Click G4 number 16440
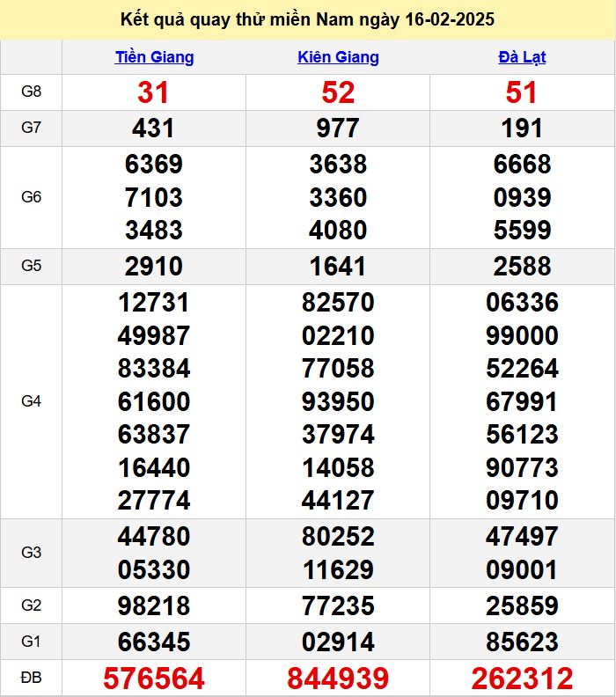 click(x=154, y=467)
